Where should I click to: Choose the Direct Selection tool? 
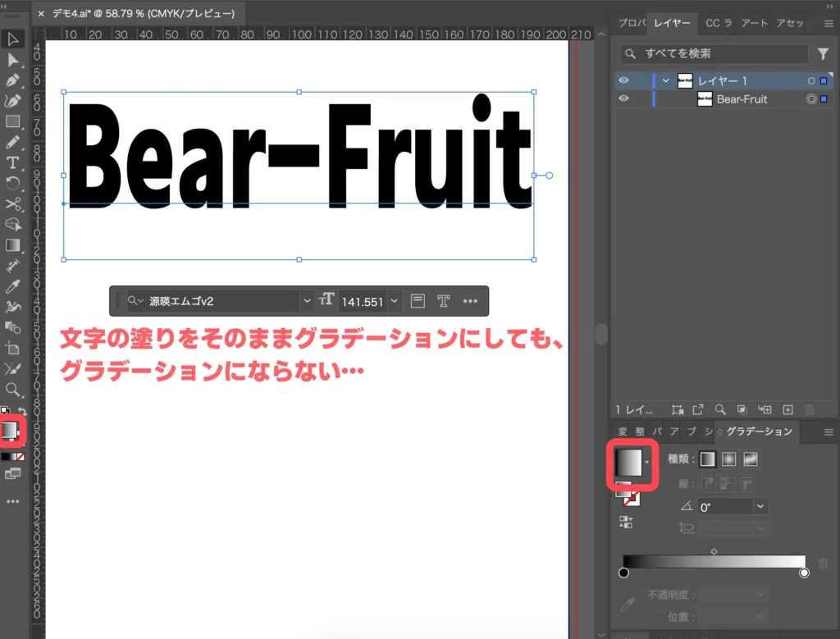click(x=12, y=61)
